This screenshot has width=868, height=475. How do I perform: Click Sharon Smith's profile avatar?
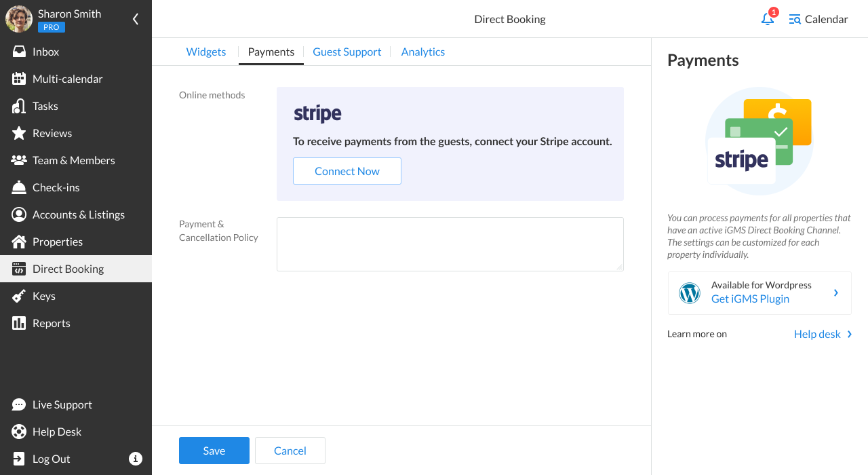(19, 19)
